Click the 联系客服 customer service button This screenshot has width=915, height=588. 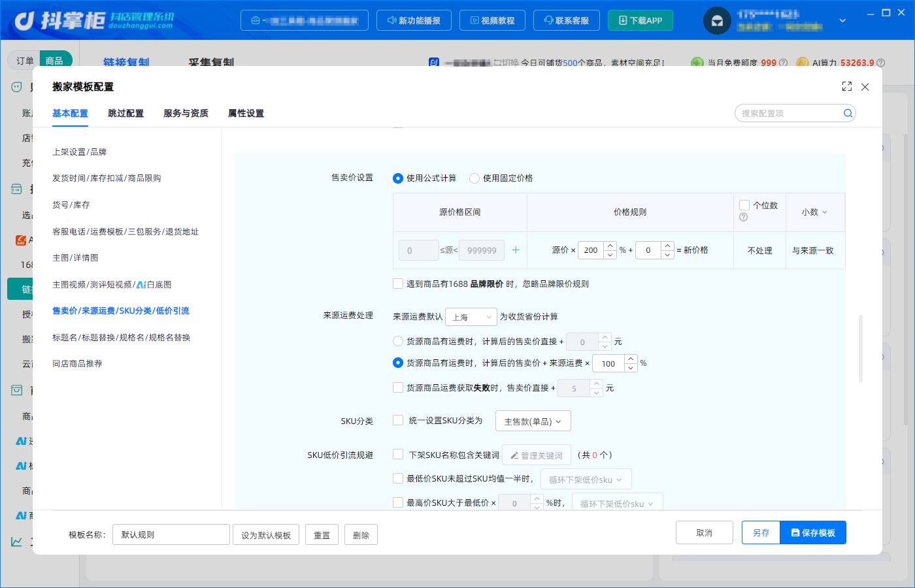click(x=567, y=20)
